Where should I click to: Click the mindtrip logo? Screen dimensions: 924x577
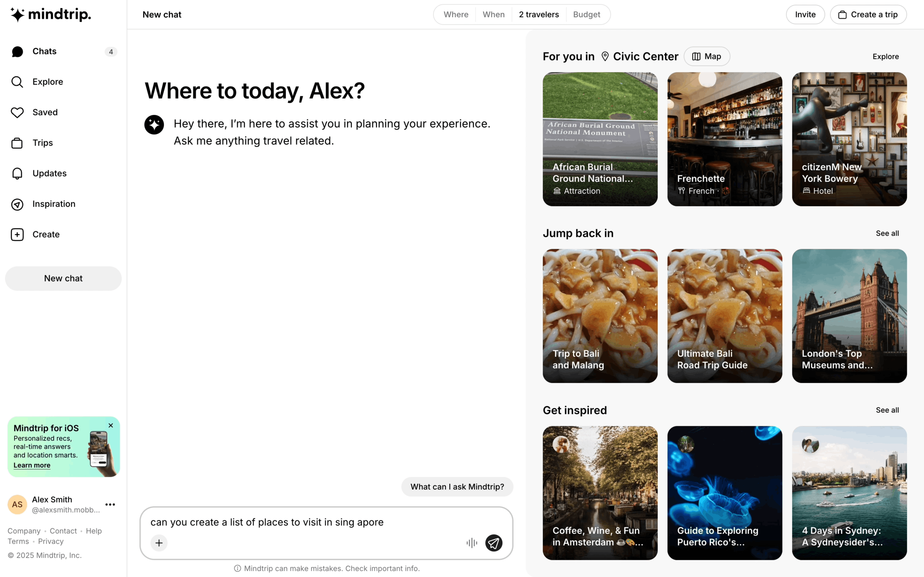click(51, 15)
